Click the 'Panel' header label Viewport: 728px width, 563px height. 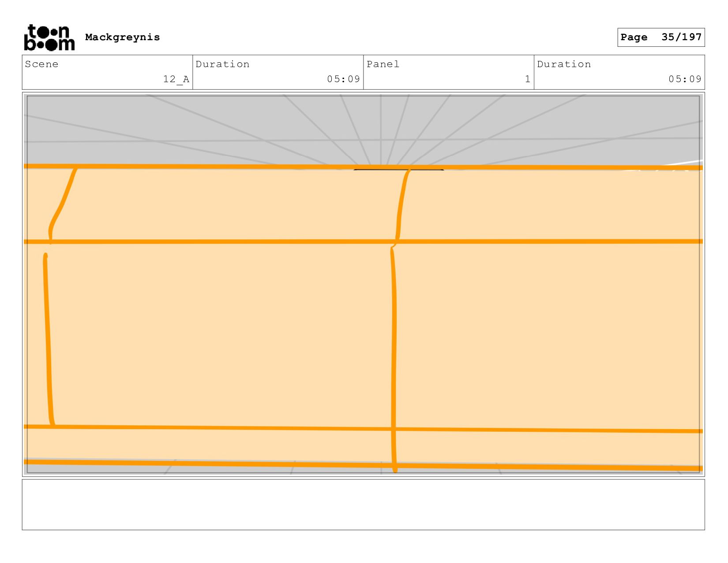click(x=383, y=64)
